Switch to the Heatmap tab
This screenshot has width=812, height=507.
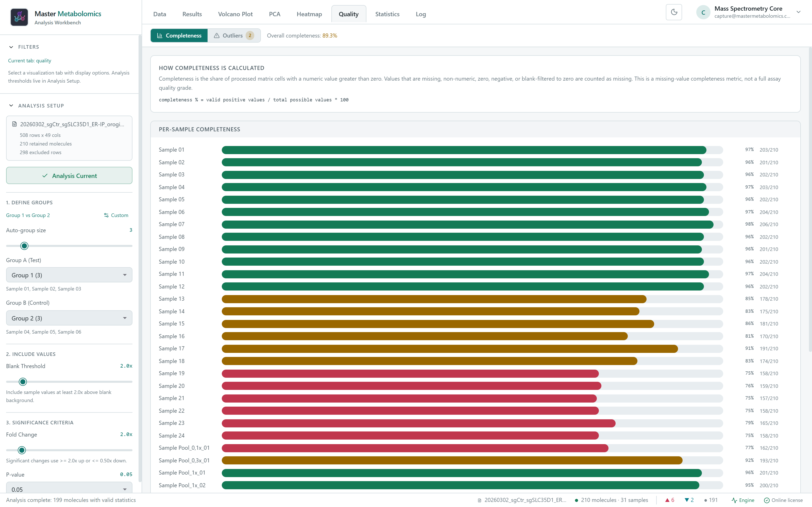tap(309, 14)
